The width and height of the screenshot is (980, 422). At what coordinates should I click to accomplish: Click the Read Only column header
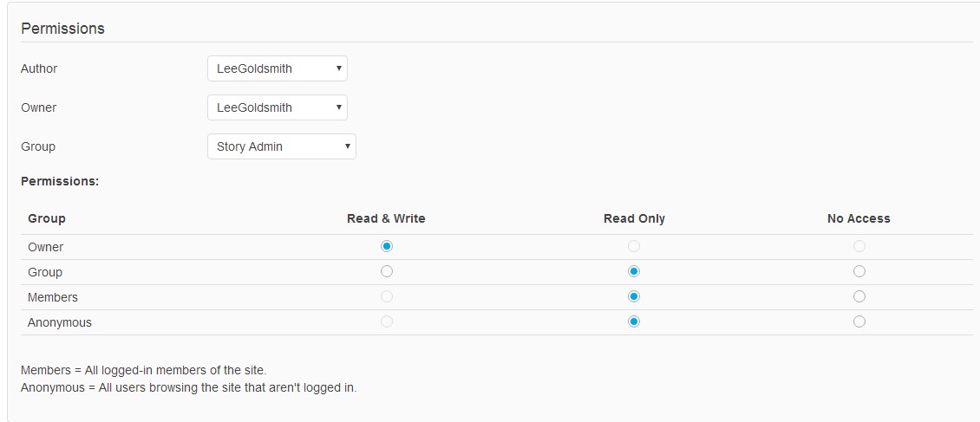(634, 218)
